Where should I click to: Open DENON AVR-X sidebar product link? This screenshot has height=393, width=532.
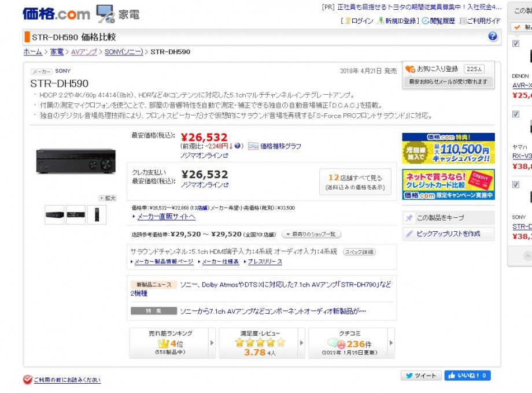522,86
